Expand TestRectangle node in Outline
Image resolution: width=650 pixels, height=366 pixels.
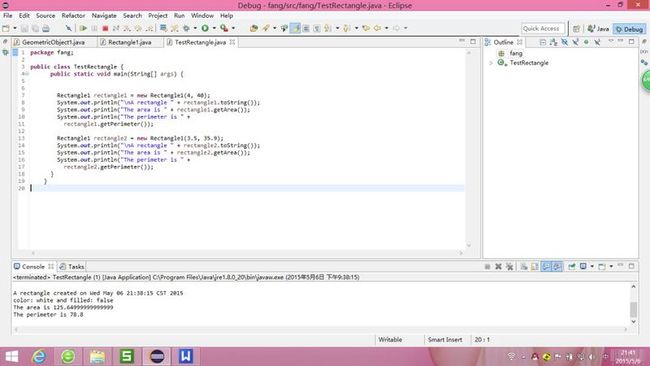(491, 63)
